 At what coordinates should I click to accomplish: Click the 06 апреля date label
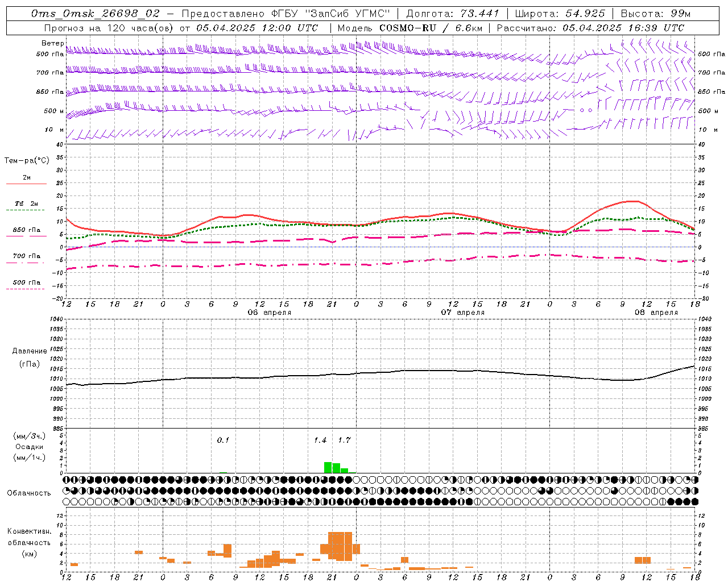pyautogui.click(x=270, y=313)
